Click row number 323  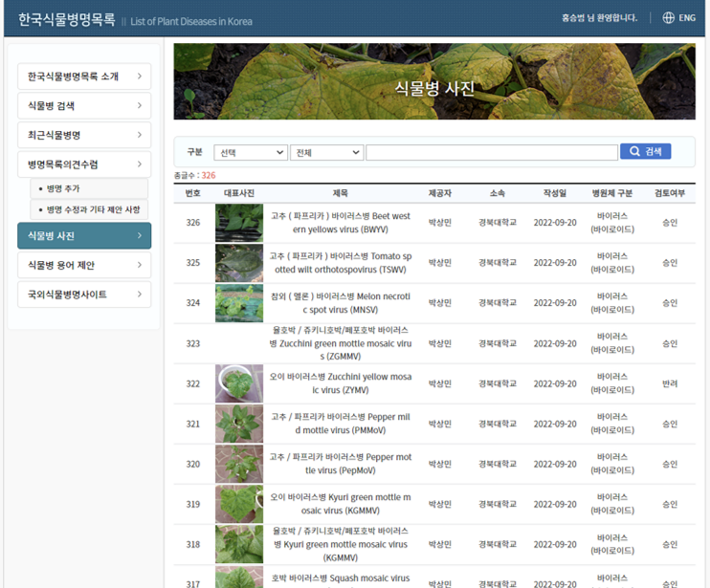[193, 344]
